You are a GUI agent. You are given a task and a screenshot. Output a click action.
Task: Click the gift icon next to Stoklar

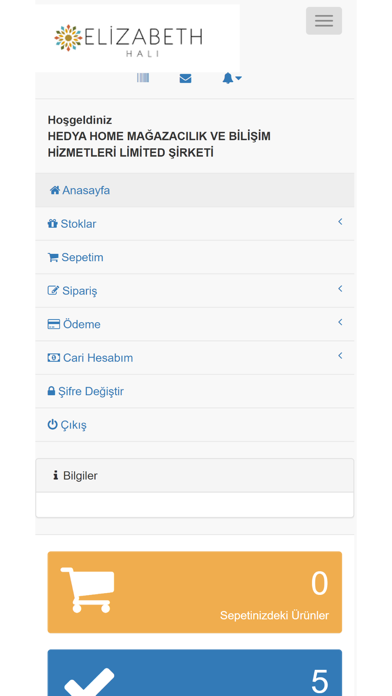tap(53, 224)
